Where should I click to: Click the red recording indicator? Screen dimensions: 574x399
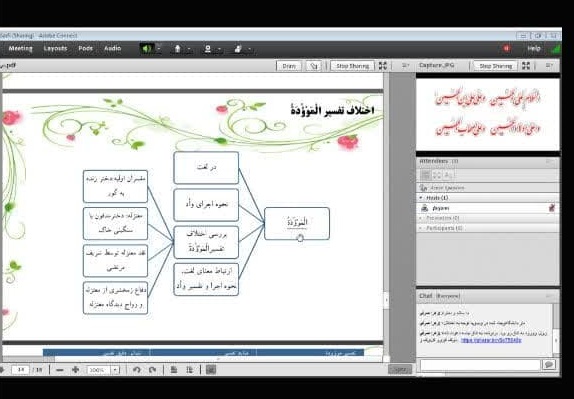click(506, 48)
